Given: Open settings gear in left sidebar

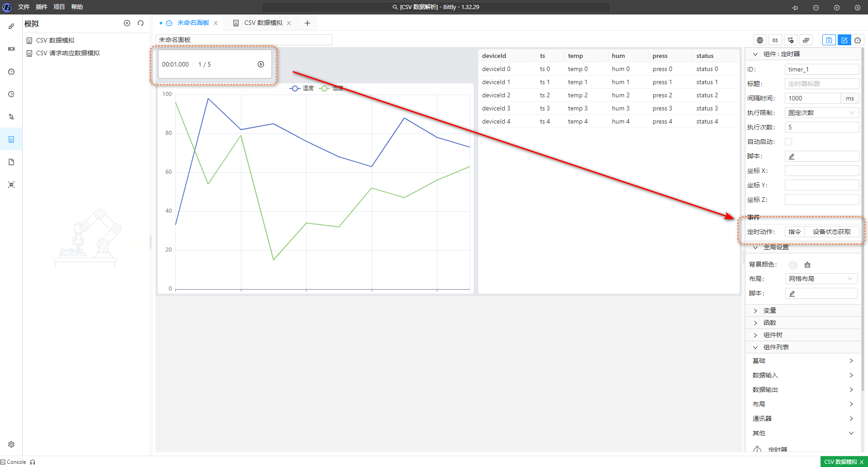Looking at the screenshot, I should pyautogui.click(x=11, y=444).
